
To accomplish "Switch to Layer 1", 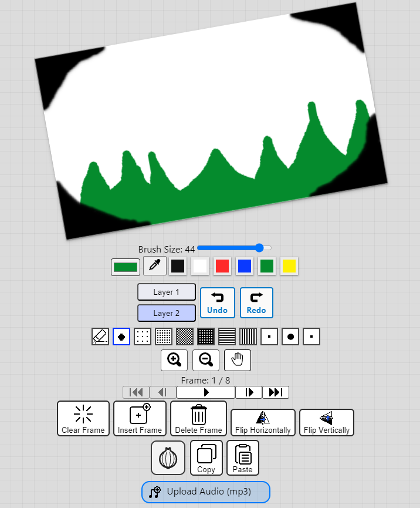I will pos(167,292).
